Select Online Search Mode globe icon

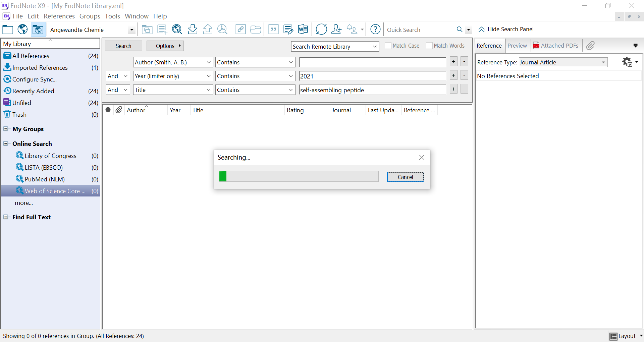[22, 30]
